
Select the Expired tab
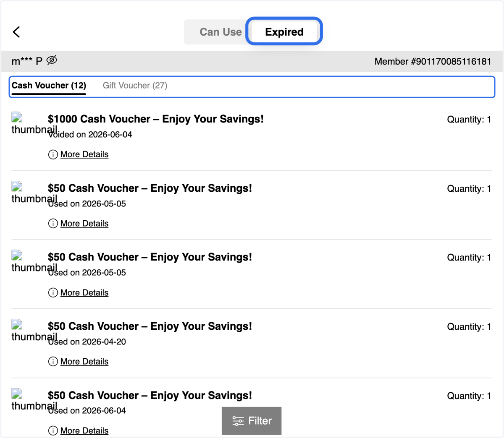(284, 32)
